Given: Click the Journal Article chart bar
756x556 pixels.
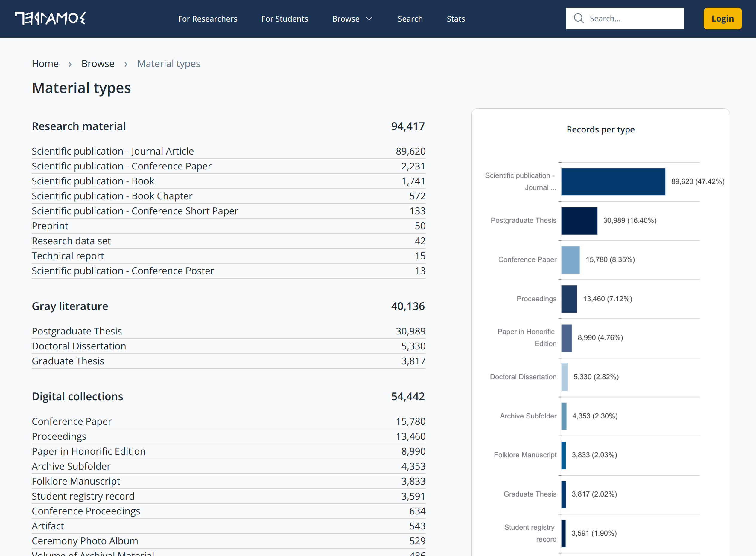Looking at the screenshot, I should coord(613,182).
